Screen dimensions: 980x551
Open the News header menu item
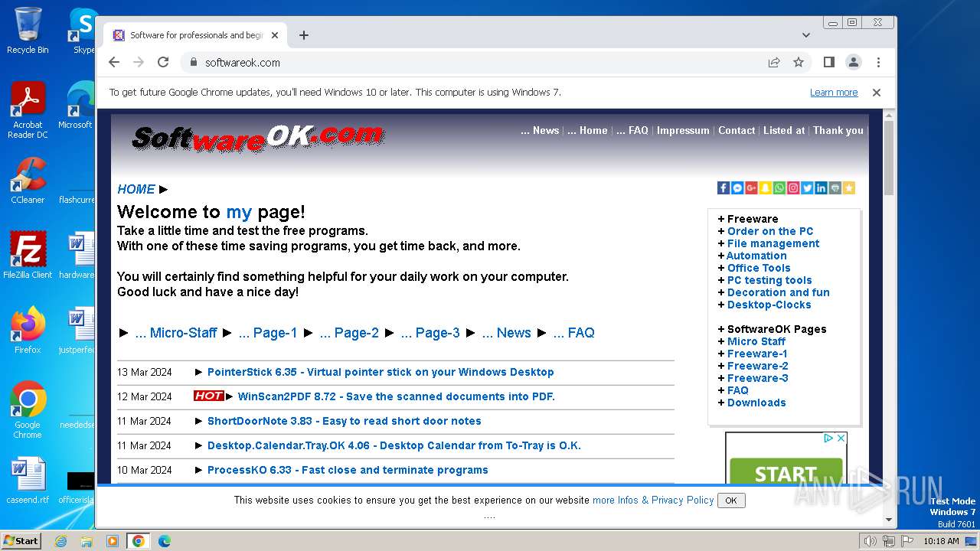coord(540,130)
